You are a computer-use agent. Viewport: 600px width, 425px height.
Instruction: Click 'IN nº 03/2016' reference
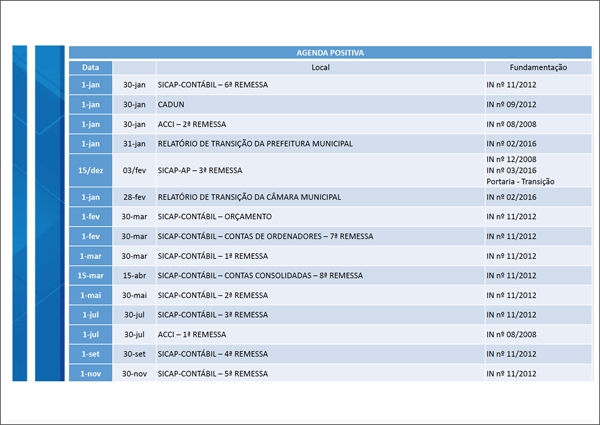point(511,170)
